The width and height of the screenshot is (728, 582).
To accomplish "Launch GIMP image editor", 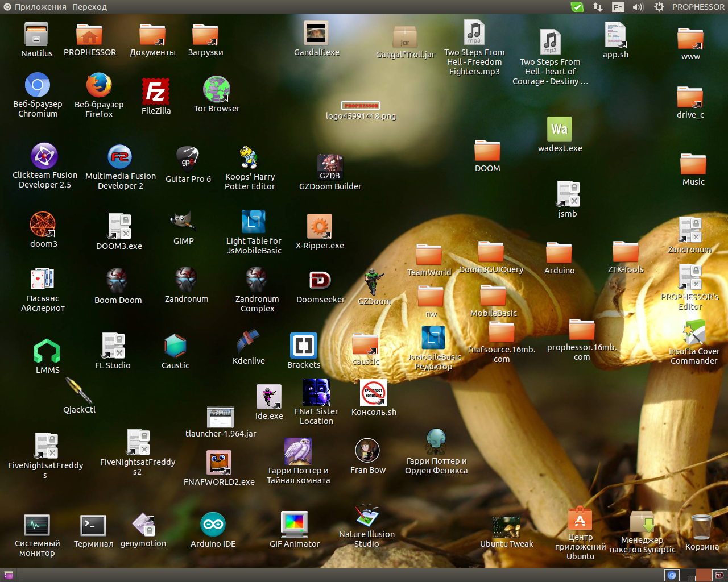I will coord(183,222).
